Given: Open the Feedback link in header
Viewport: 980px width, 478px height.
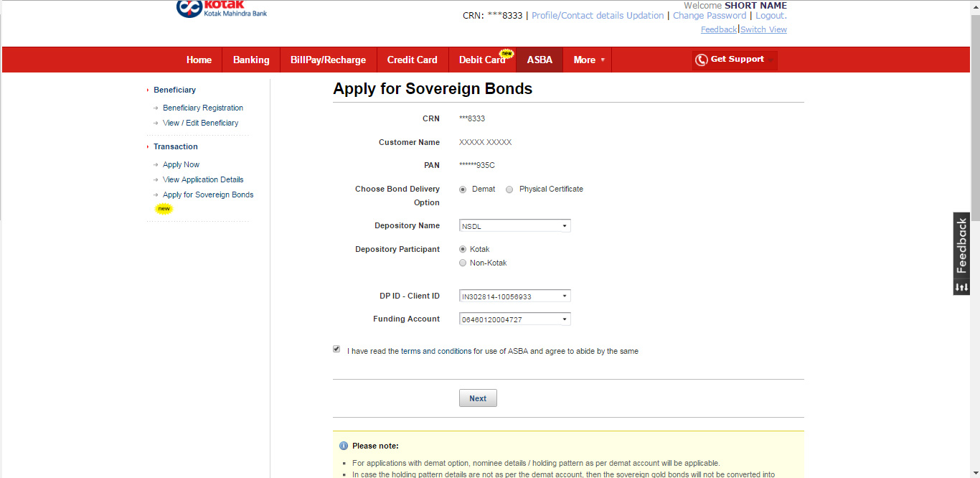Looking at the screenshot, I should point(719,29).
